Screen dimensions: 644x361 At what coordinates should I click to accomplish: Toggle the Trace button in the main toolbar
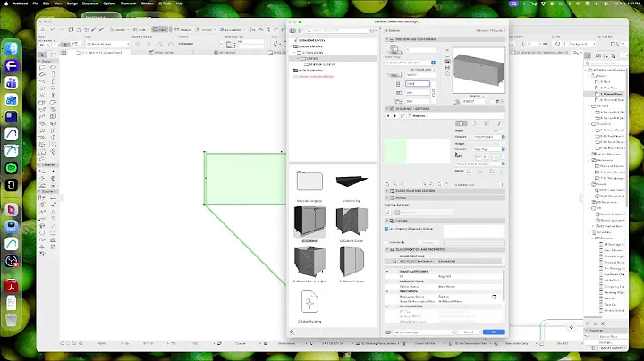pos(160,29)
